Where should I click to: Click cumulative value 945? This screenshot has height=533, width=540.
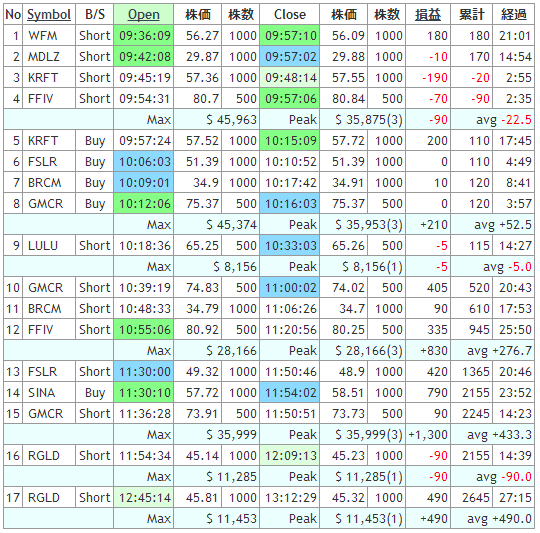pyautogui.click(x=472, y=330)
